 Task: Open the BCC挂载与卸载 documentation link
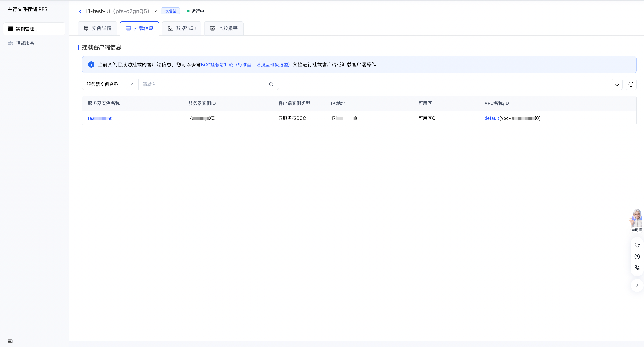click(245, 65)
